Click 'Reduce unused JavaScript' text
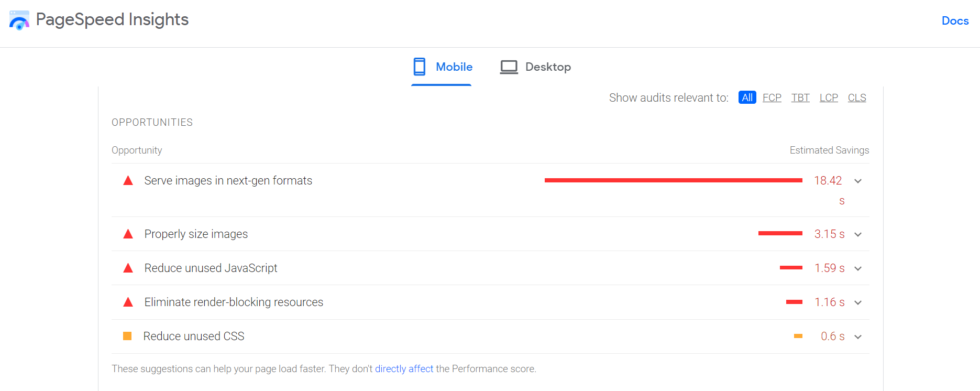Image resolution: width=980 pixels, height=391 pixels. tap(211, 268)
